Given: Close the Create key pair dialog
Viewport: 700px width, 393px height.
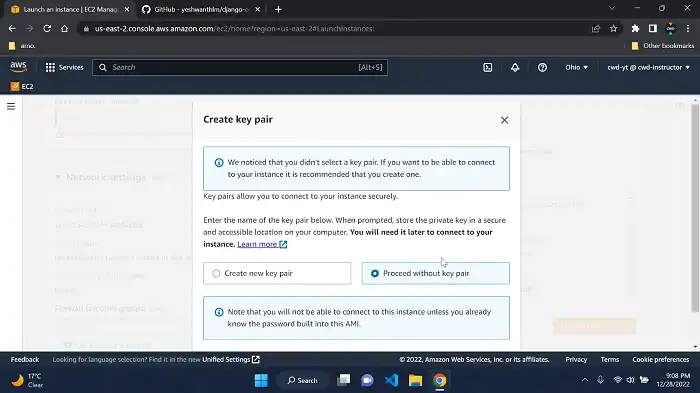Looking at the screenshot, I should tap(504, 120).
